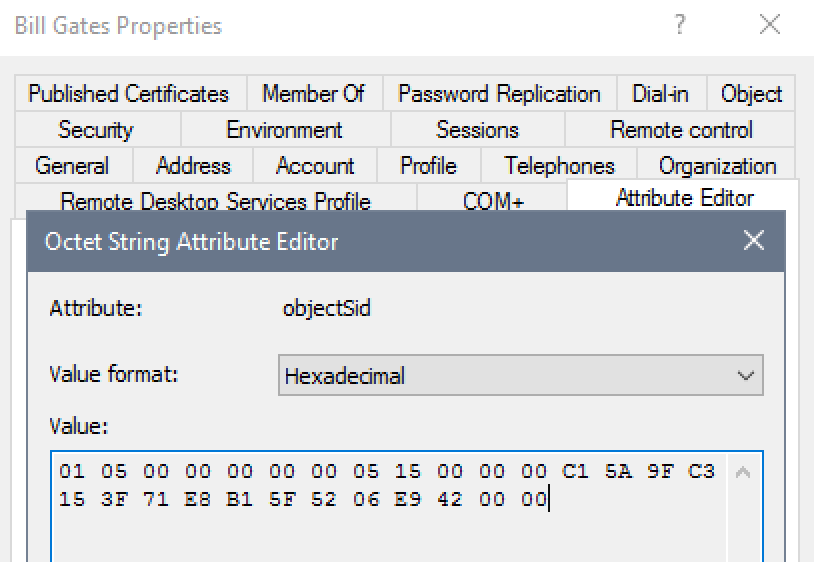
Task: Open the Member Of tab
Action: click(315, 93)
